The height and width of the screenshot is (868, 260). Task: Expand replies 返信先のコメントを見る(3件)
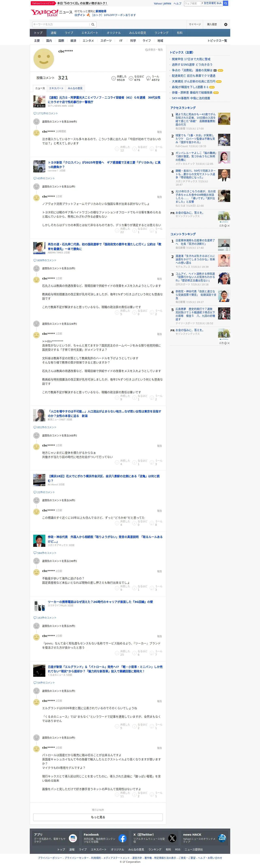click(x=59, y=738)
